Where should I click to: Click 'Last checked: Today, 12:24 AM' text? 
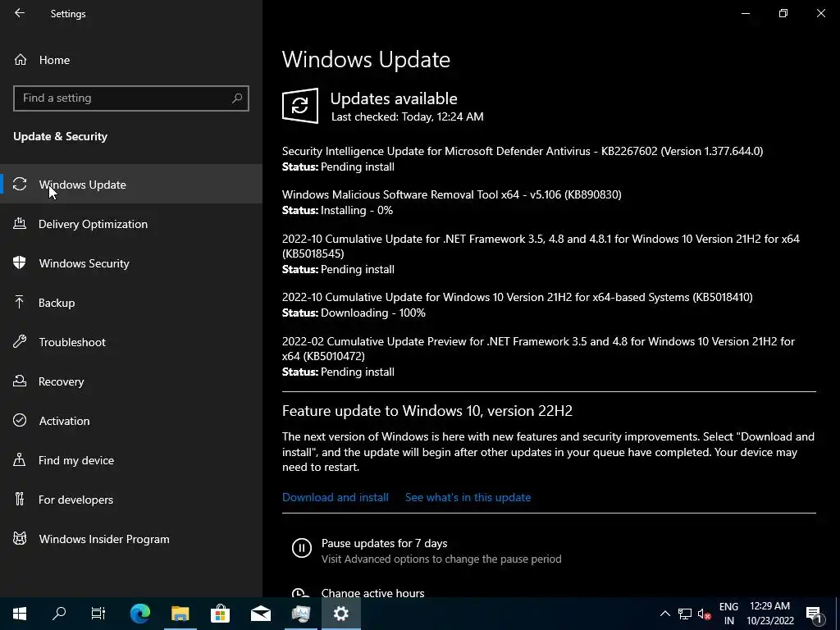tap(407, 116)
